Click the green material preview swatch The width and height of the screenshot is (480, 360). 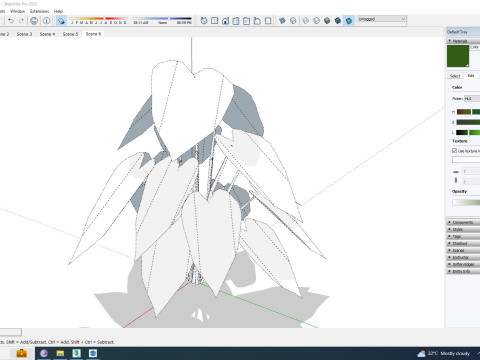pyautogui.click(x=458, y=56)
